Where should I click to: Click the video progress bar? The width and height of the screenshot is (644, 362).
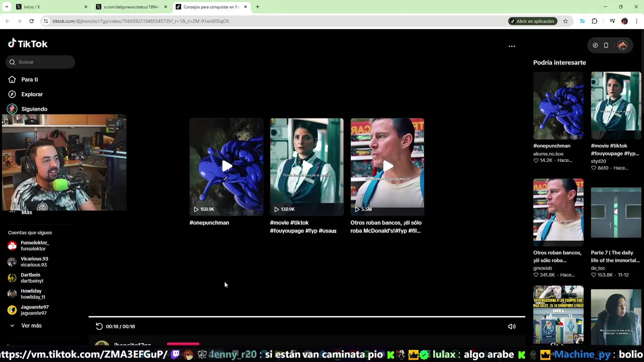tap(307, 317)
